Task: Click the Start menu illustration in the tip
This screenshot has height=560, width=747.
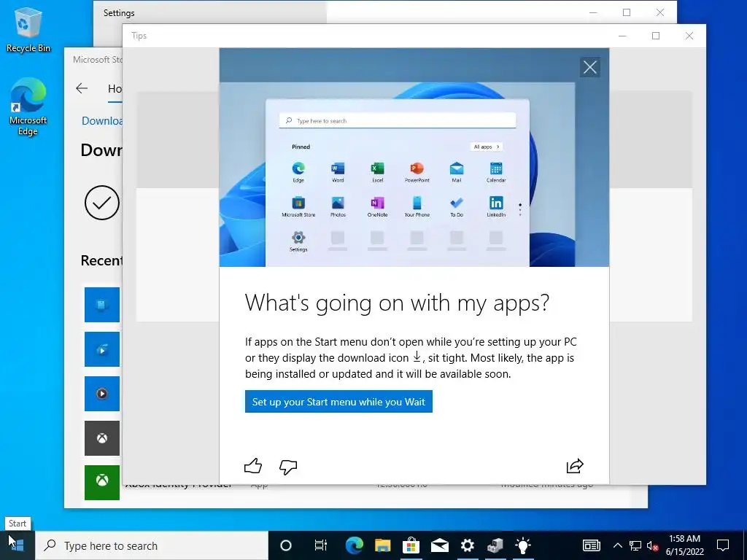Action: pos(414,157)
